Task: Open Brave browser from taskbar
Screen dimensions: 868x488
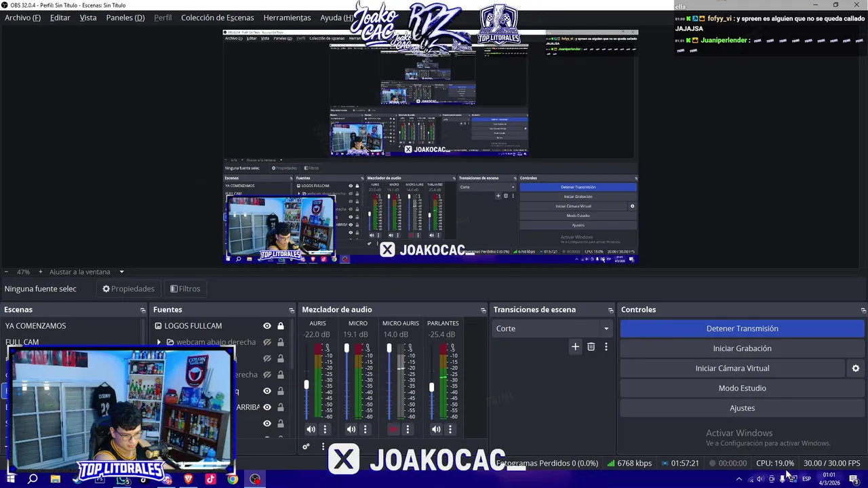Action: tap(189, 479)
